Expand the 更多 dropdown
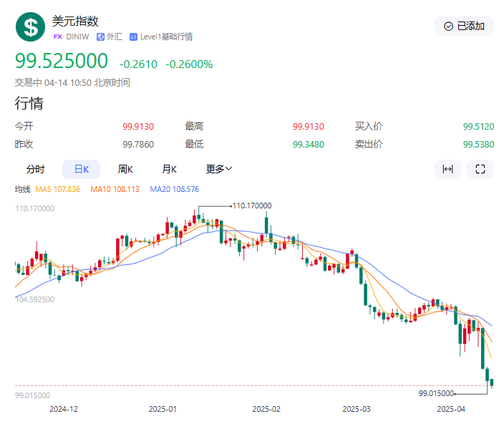Viewport: 504px width, 424px height. (x=219, y=169)
